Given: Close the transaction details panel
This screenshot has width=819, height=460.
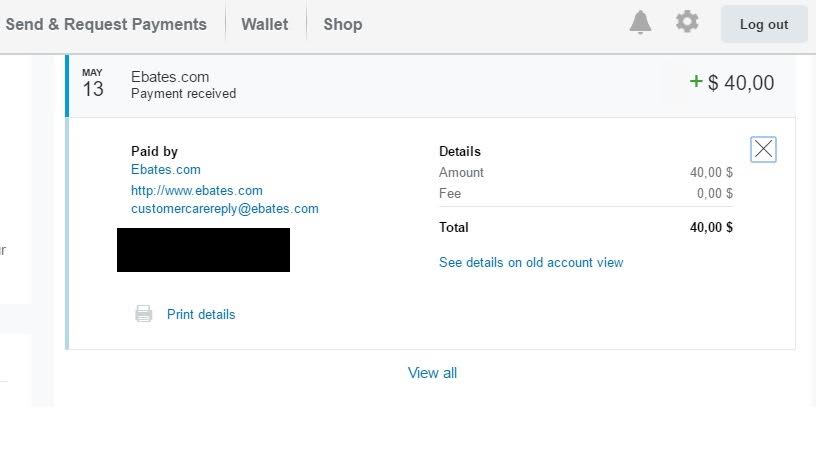Looking at the screenshot, I should [763, 149].
